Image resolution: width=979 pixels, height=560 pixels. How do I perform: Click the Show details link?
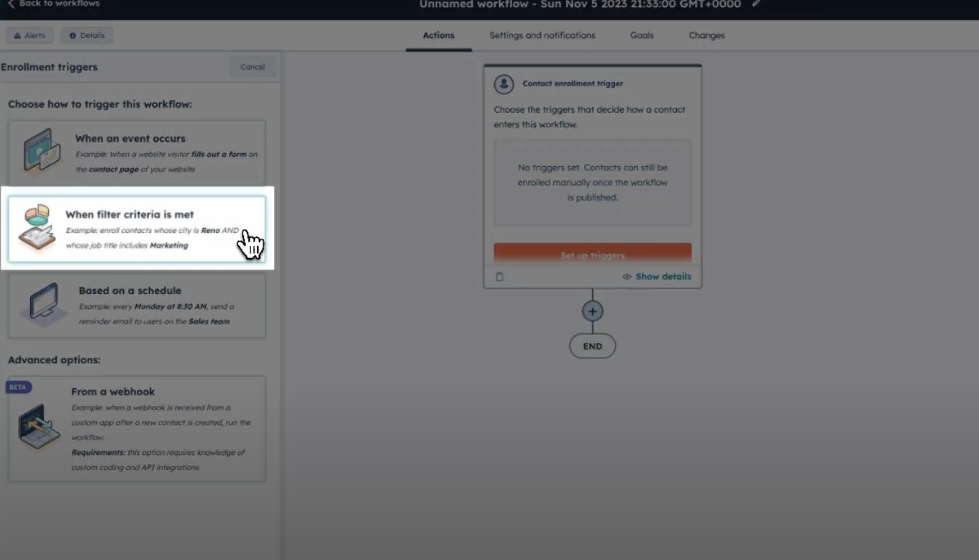click(663, 277)
